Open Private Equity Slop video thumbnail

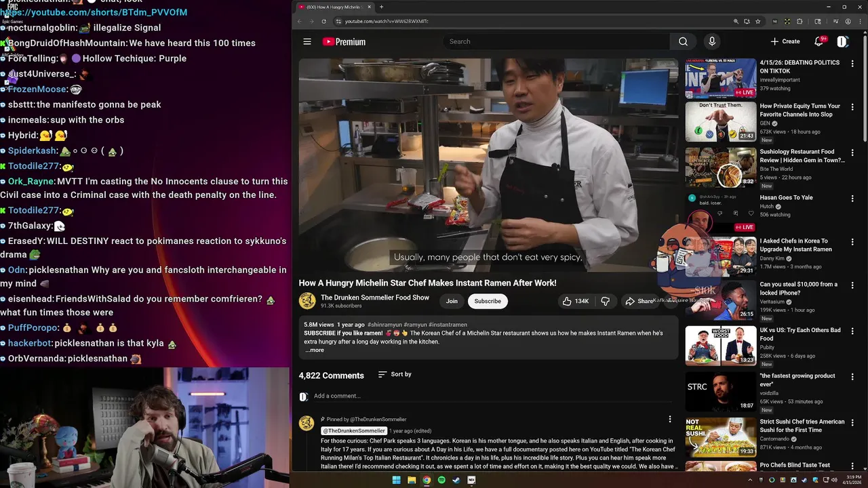(720, 121)
